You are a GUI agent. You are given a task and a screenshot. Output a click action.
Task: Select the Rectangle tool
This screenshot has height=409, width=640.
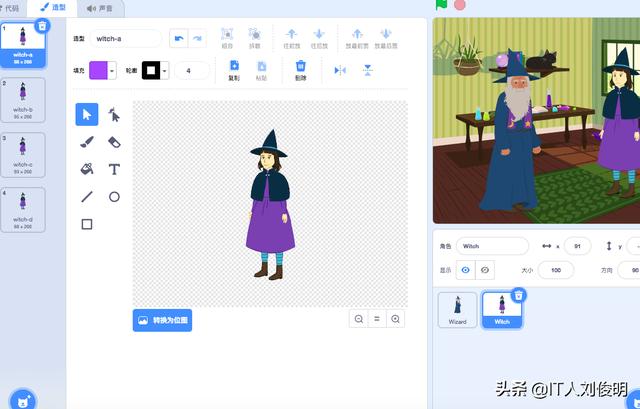(87, 224)
